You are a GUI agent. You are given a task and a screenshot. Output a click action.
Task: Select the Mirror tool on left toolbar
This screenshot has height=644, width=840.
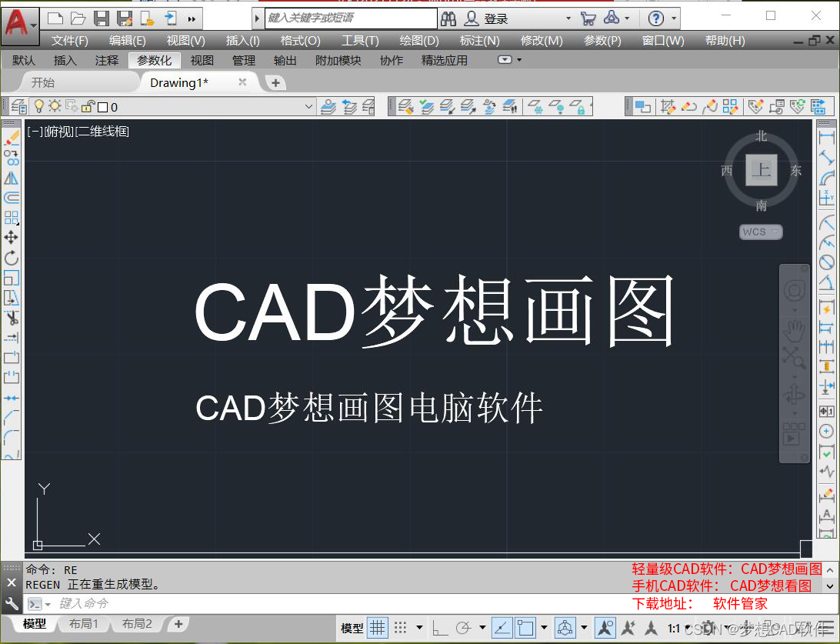[x=12, y=178]
